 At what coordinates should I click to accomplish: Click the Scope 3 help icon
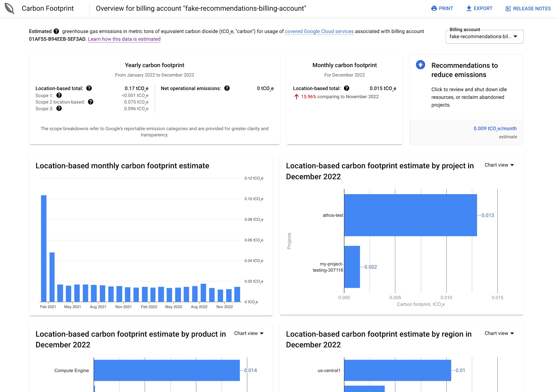coord(59,108)
